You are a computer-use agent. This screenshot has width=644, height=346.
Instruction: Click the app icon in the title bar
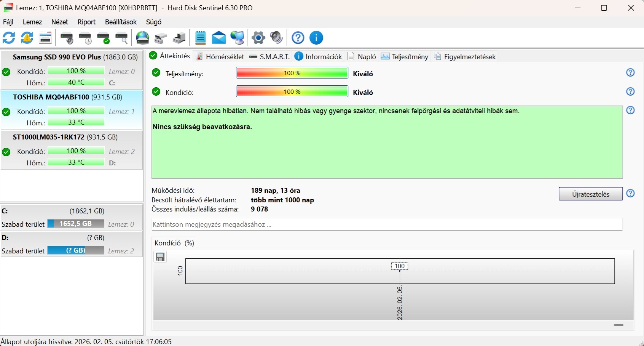point(8,8)
